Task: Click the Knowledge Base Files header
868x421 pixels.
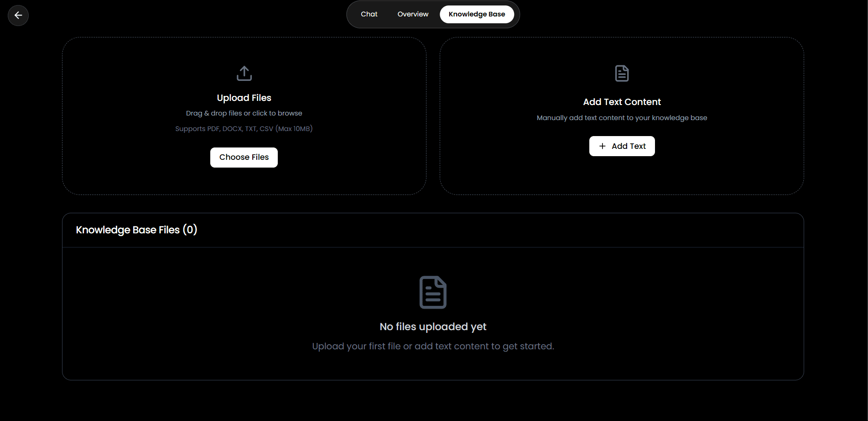Action: 136,230
